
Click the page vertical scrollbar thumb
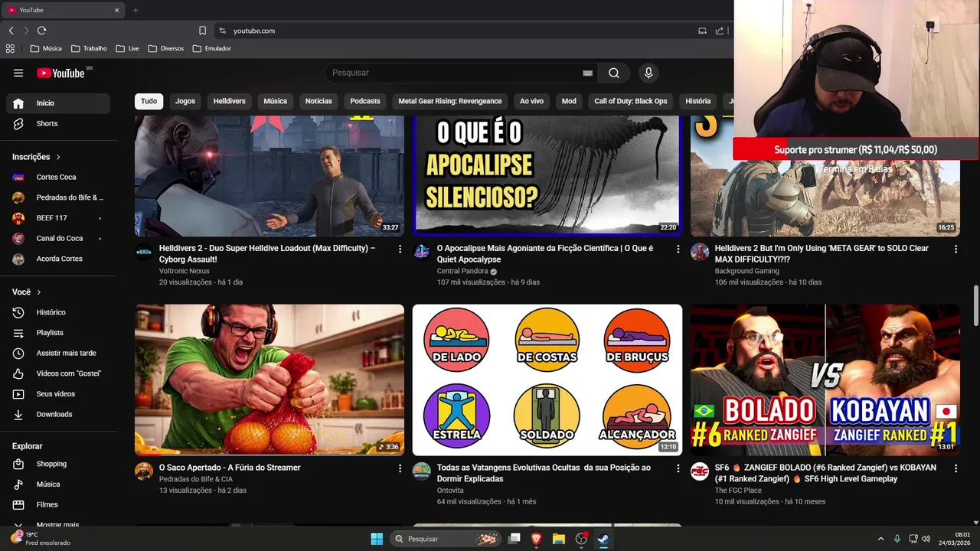coord(975,306)
